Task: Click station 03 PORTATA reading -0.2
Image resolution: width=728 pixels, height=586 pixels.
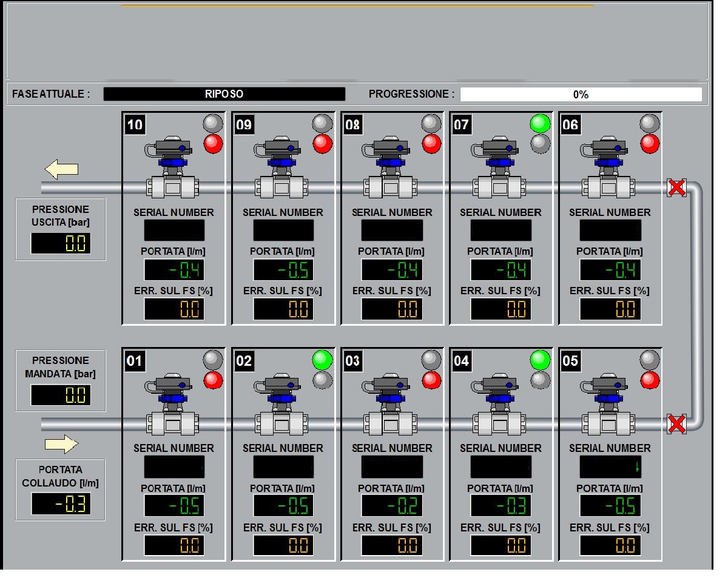Action: pos(392,505)
